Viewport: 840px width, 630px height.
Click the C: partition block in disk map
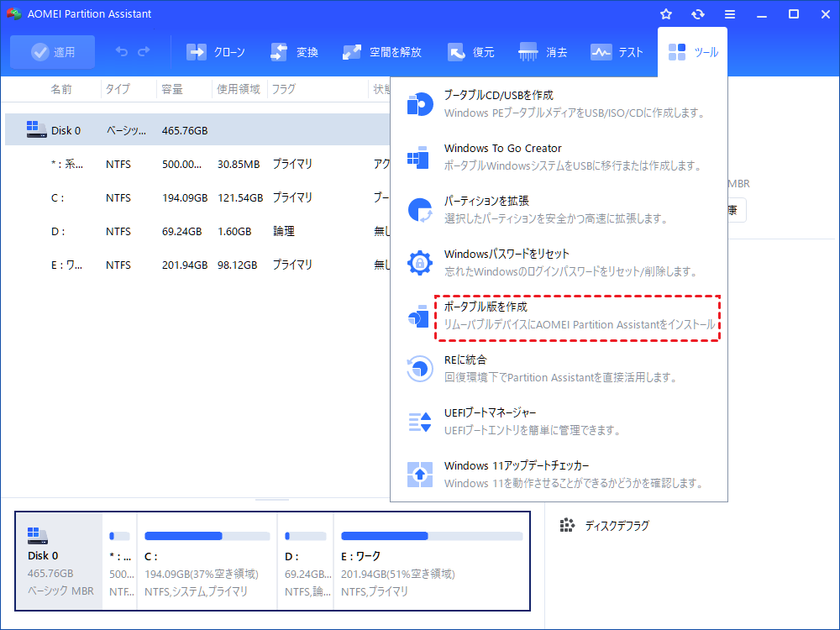[207, 561]
